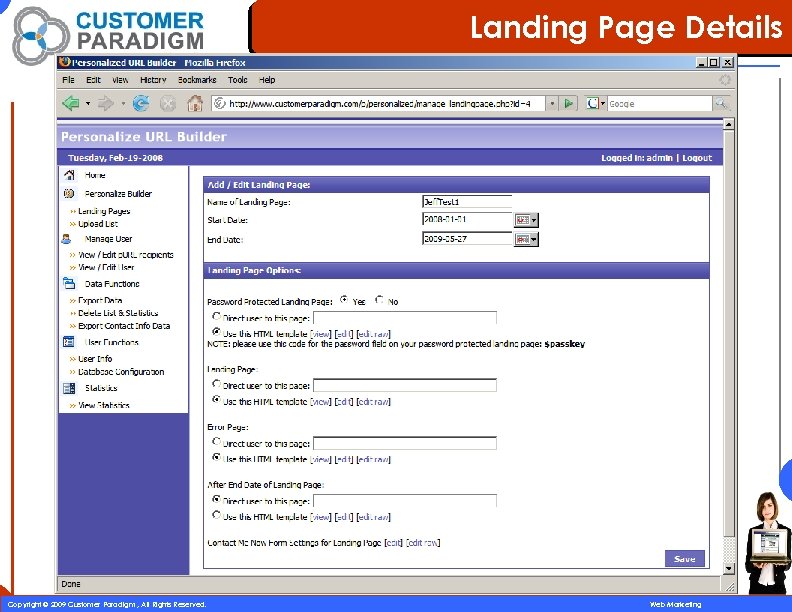Click edit raw link under Error Page template
Image resolution: width=792 pixels, height=612 pixels.
tap(373, 459)
